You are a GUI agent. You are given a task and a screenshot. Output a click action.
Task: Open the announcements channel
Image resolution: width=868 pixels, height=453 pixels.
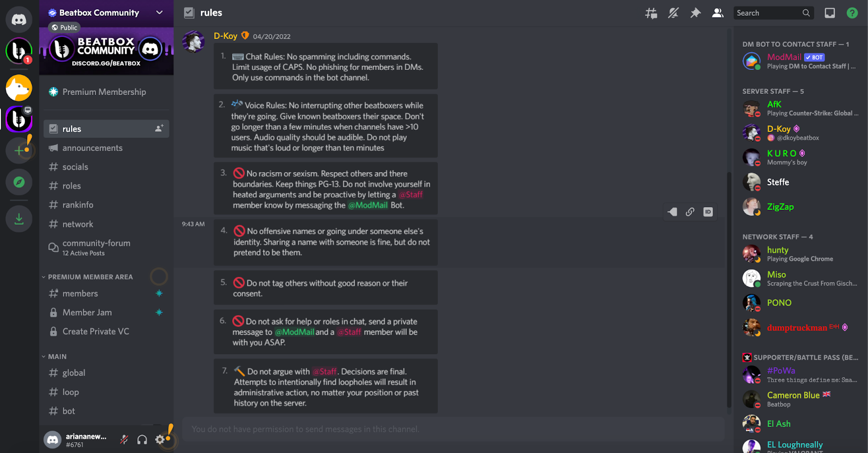click(92, 148)
